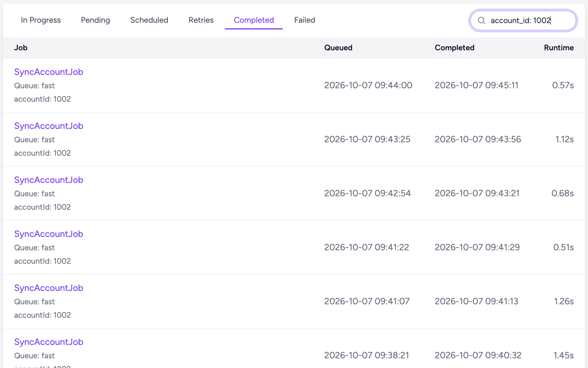Click the Completed column header

(454, 48)
